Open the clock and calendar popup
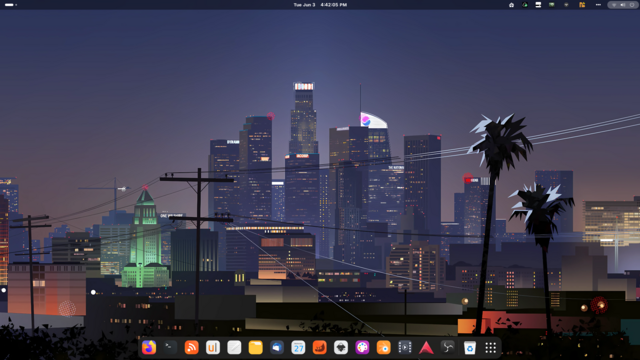The height and width of the screenshot is (360, 640). (320, 5)
